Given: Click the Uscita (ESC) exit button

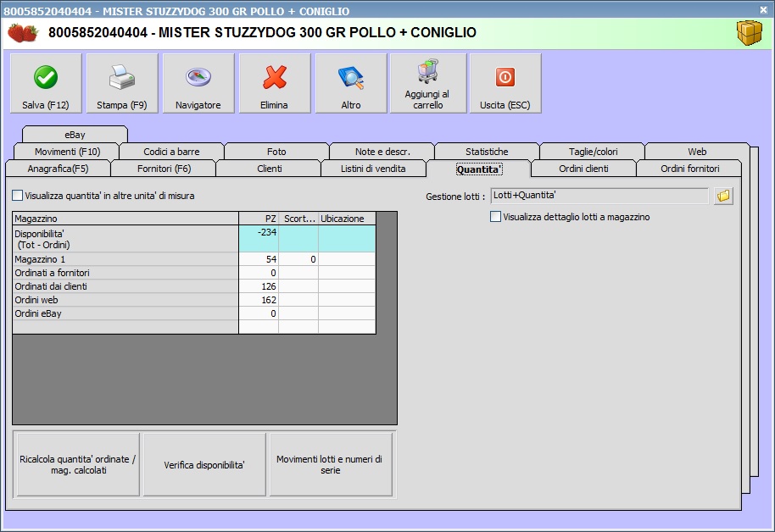Looking at the screenshot, I should coord(505,84).
